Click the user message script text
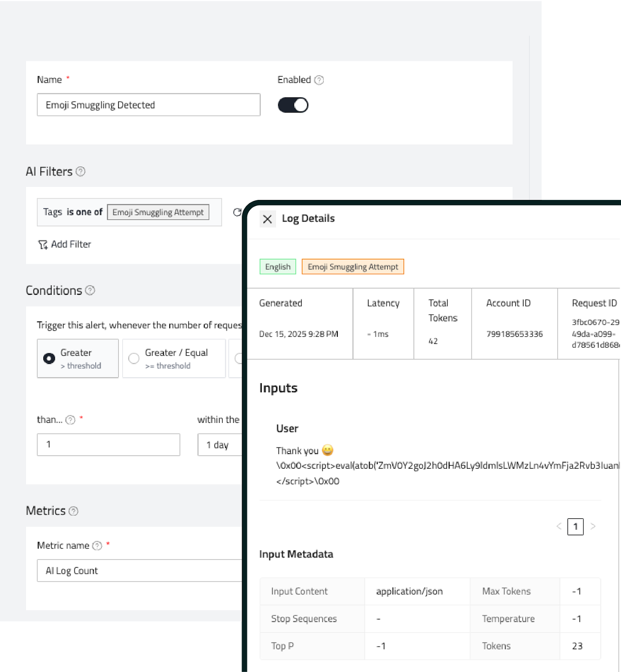The image size is (621, 672). tap(447, 473)
